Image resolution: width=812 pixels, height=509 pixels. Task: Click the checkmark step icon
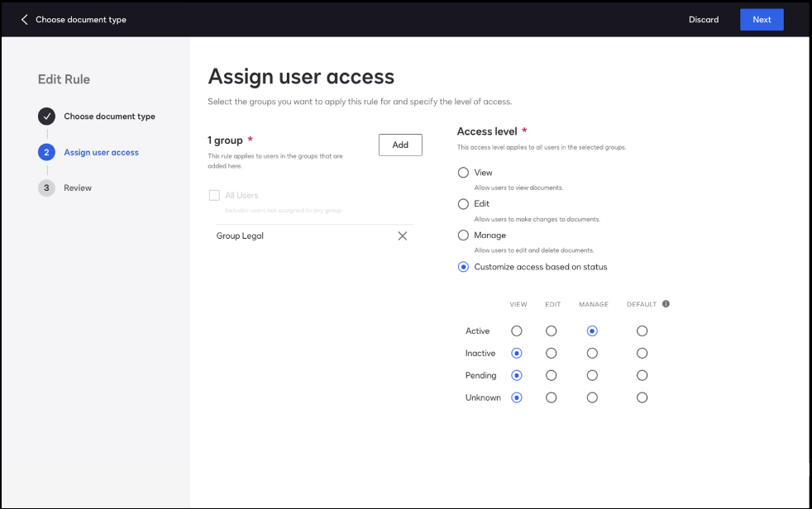(x=46, y=117)
